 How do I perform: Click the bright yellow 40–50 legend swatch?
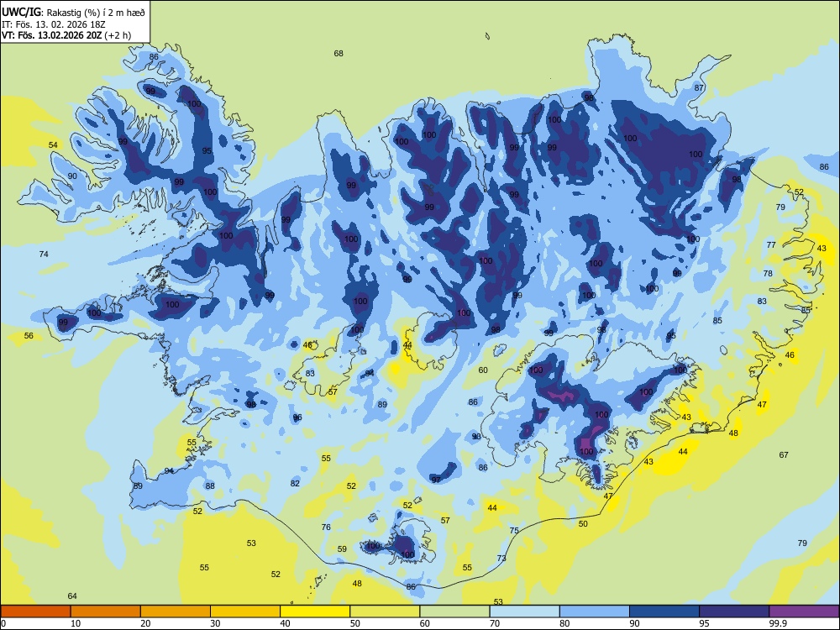[315, 612]
